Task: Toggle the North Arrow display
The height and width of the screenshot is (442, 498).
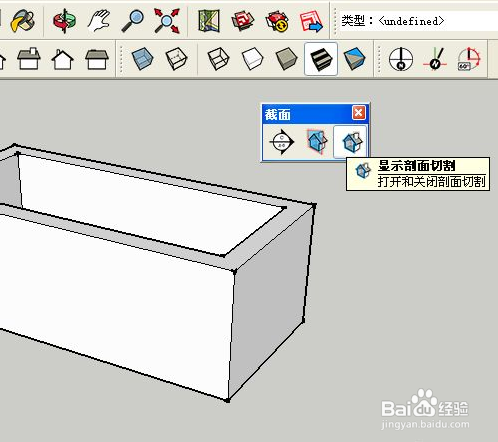Action: [x=401, y=59]
